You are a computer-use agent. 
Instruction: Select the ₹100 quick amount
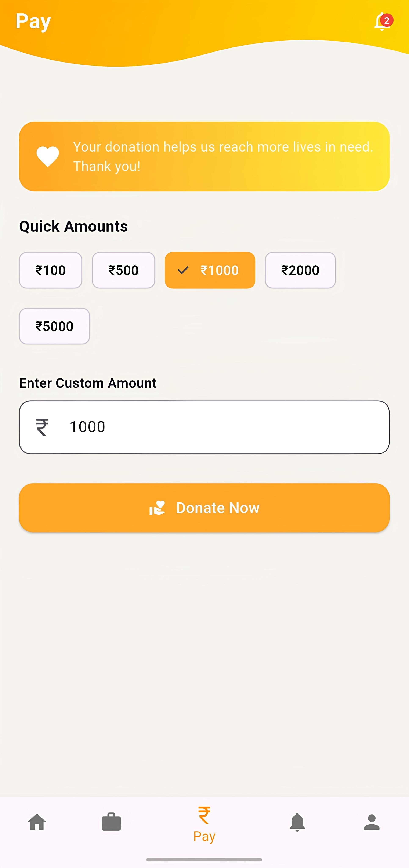point(51,270)
